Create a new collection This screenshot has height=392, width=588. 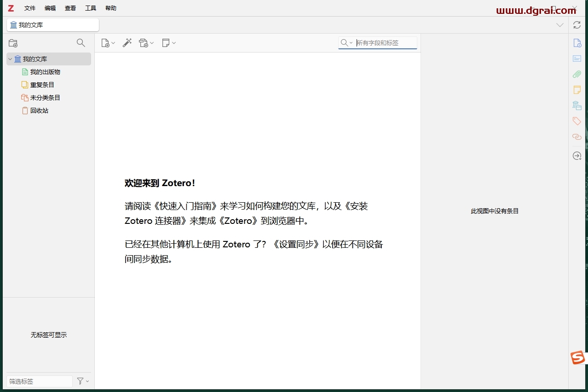pyautogui.click(x=13, y=42)
